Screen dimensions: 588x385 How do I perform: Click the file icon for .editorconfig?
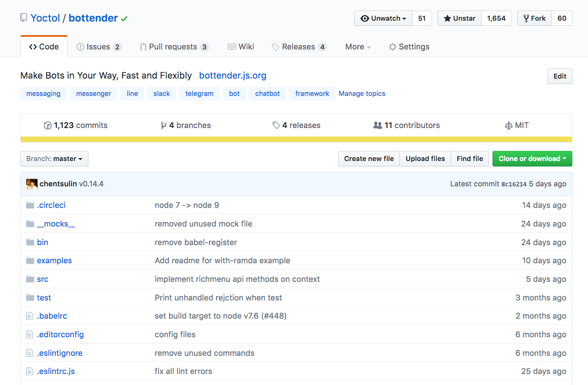(x=30, y=334)
